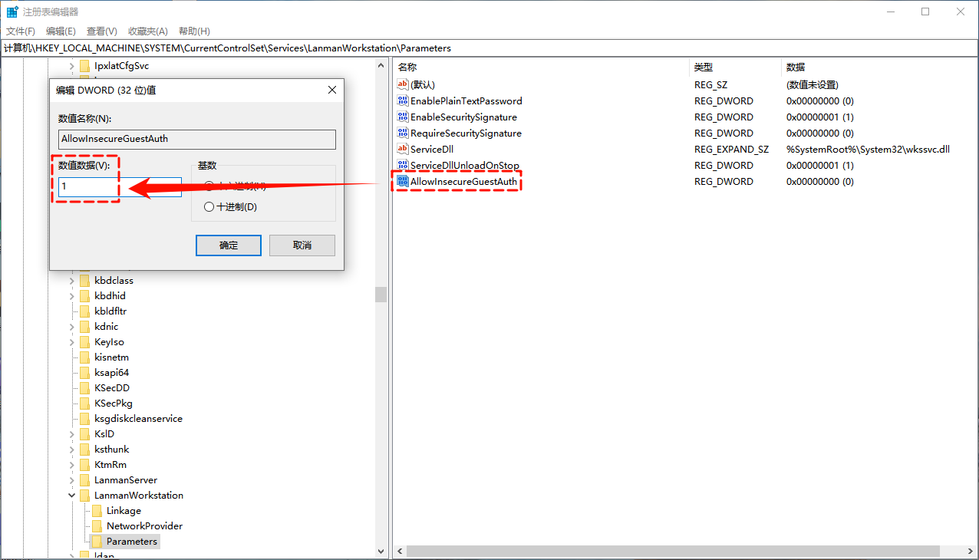Click the Parameters folder icon in tree
This screenshot has width=979, height=560.
pyautogui.click(x=97, y=542)
